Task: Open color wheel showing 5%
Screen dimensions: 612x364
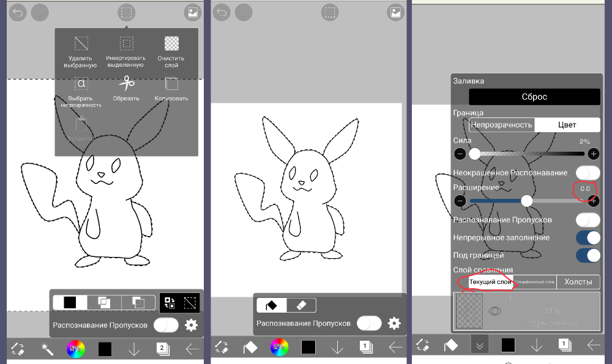Action: coord(76,349)
